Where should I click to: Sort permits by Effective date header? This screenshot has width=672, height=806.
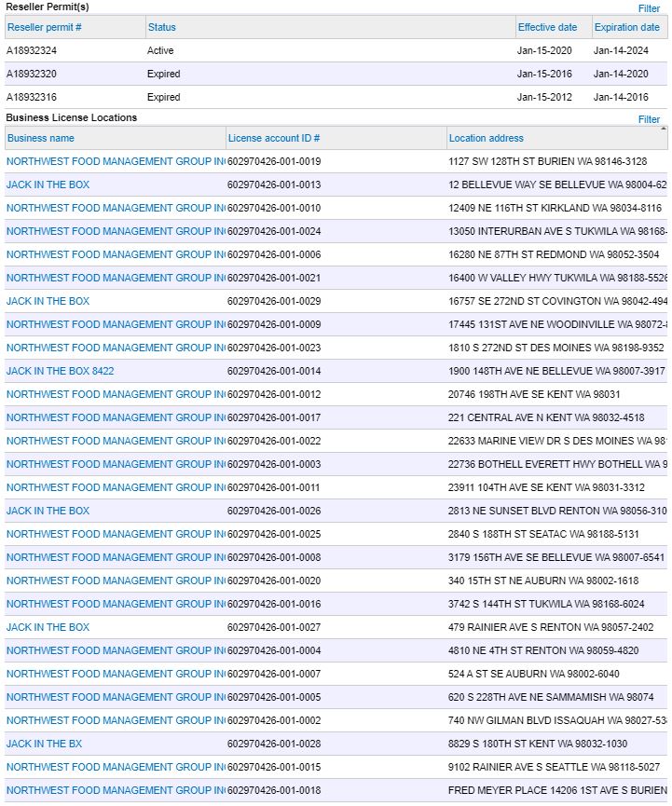tap(547, 27)
